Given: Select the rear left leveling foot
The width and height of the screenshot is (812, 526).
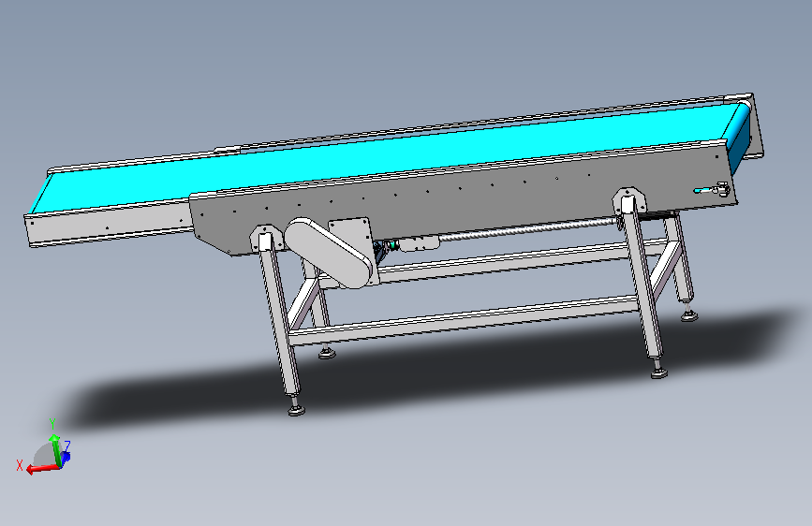Looking at the screenshot, I should click(327, 352).
